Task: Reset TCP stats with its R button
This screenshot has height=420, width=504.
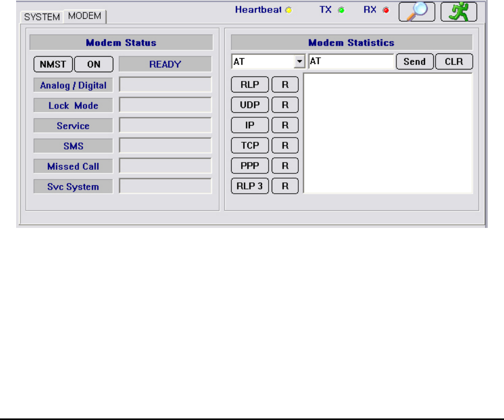Action: point(285,145)
